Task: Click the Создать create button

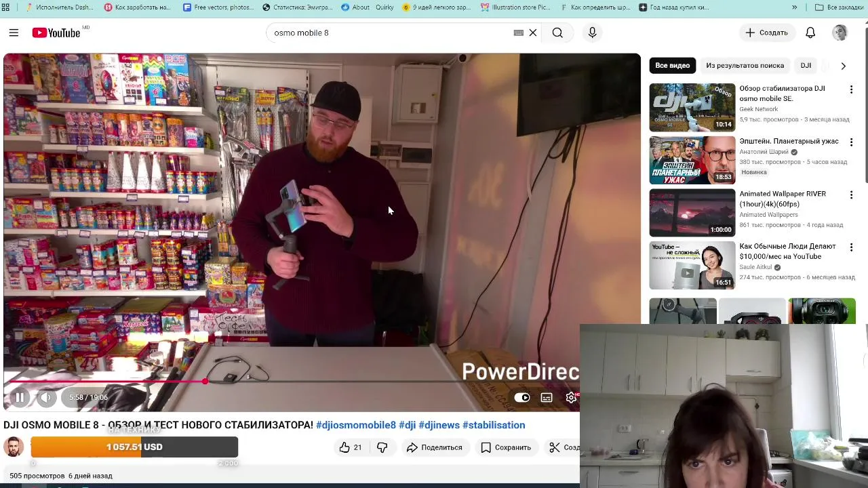Action: click(x=766, y=33)
